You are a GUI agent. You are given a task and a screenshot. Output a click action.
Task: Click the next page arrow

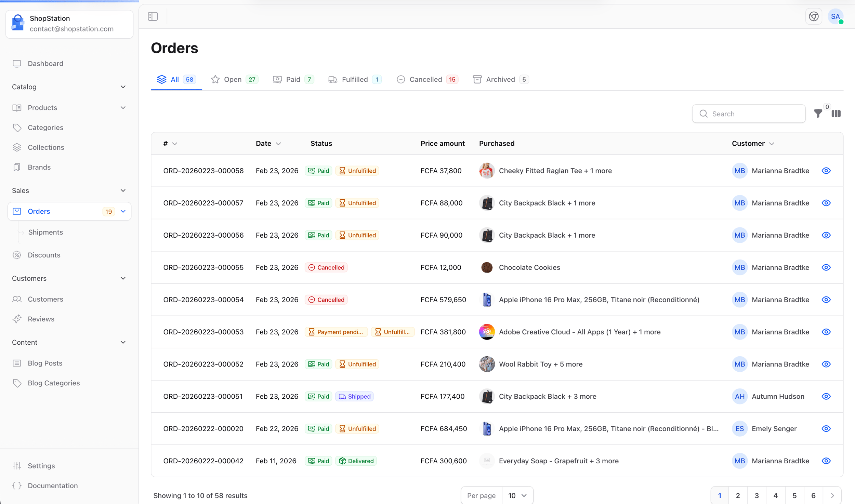(x=832, y=495)
